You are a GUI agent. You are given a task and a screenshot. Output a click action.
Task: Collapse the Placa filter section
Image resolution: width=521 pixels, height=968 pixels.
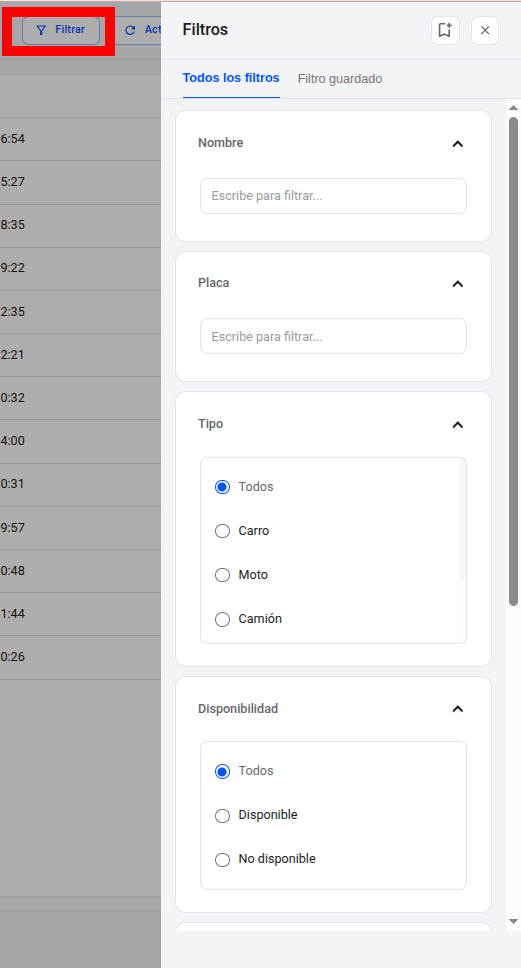pos(457,283)
